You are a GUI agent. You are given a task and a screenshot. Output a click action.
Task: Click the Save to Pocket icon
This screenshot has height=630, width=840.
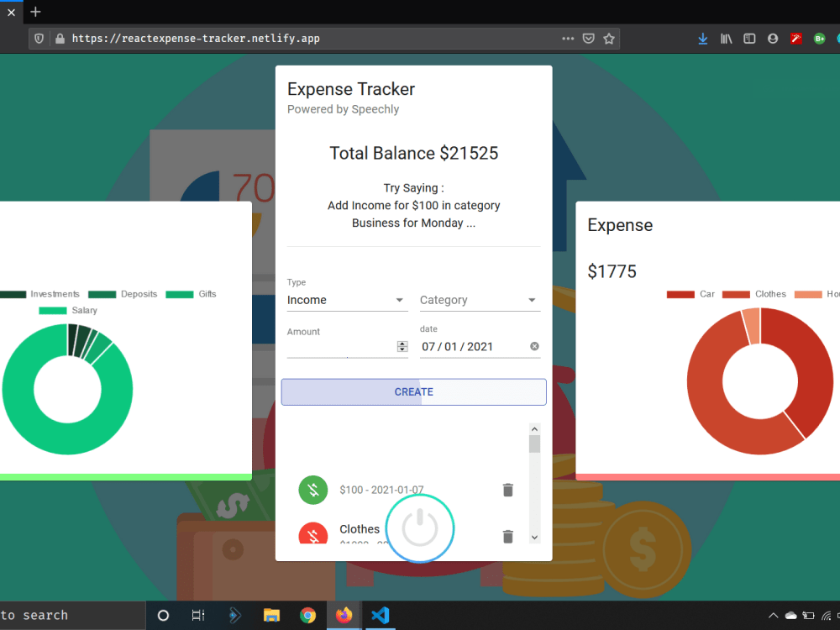click(x=588, y=39)
